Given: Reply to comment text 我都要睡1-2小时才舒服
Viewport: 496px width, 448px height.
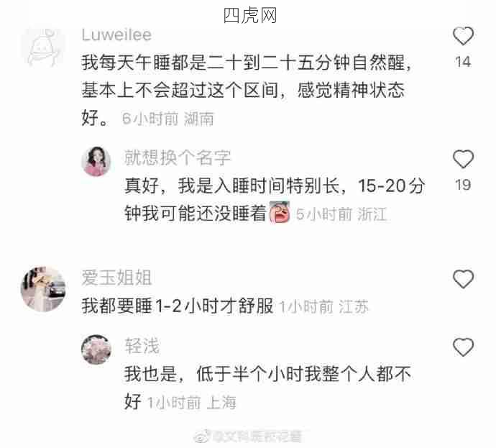Looking at the screenshot, I should tap(178, 306).
